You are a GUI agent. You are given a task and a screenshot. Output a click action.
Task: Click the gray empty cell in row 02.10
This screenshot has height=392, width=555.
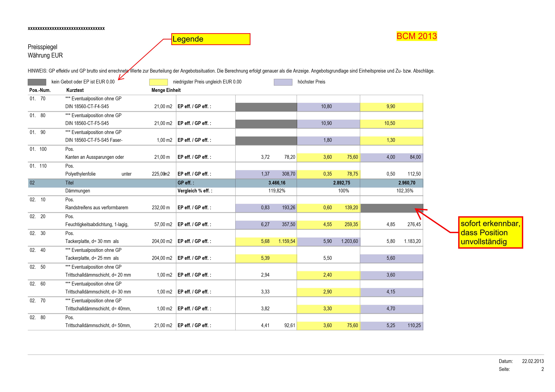[x=392, y=208]
